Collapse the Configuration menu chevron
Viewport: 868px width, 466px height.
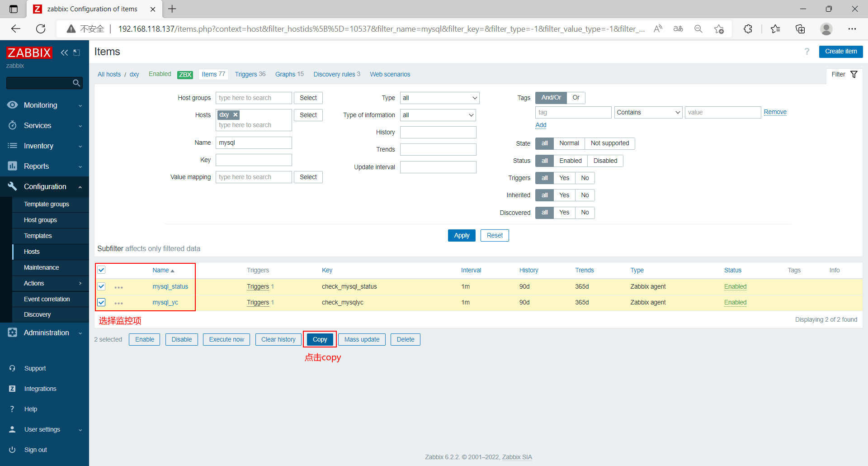80,187
